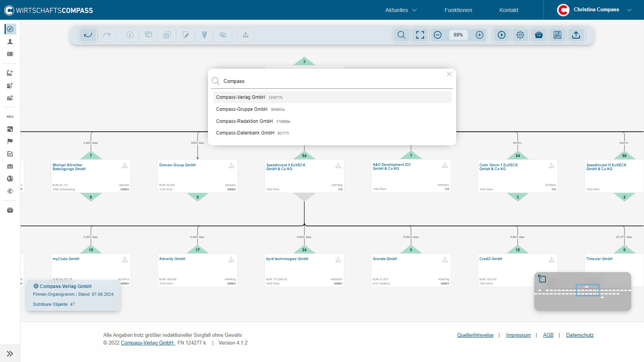This screenshot has height=362, width=644.
Task: Click the undo arrow in the toolbar
Action: (x=88, y=35)
